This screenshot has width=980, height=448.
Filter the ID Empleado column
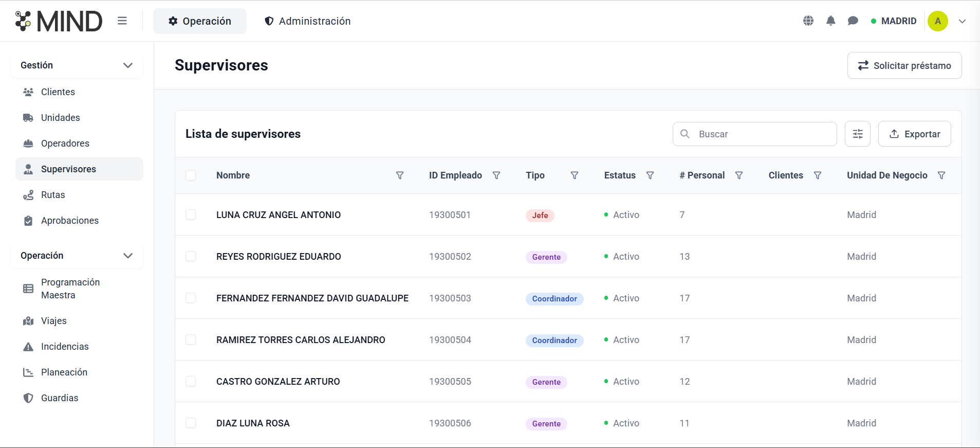click(x=496, y=175)
